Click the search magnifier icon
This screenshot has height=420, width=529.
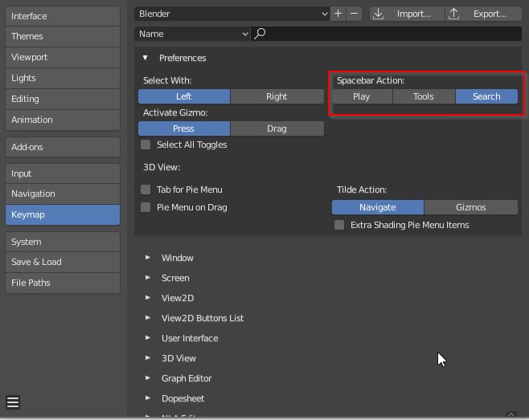(x=260, y=34)
